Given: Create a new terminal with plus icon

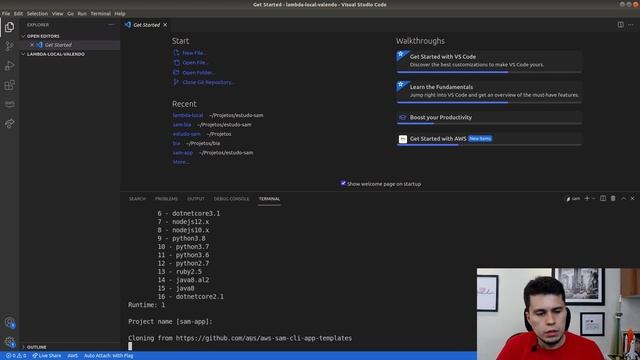Looking at the screenshot, I should click(x=587, y=198).
